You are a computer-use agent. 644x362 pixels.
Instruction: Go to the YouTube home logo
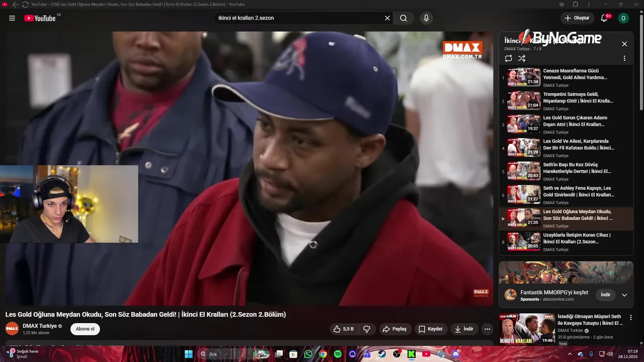(40, 18)
